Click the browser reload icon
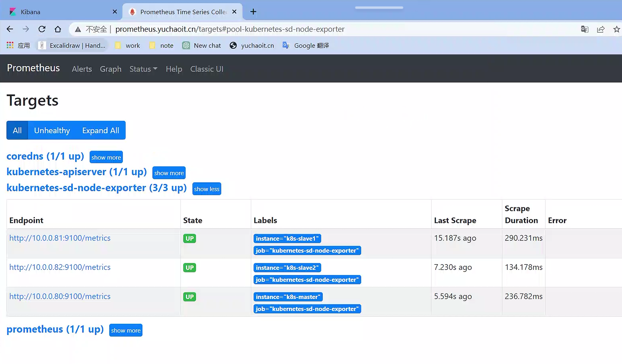This screenshot has width=622, height=364. (42, 29)
